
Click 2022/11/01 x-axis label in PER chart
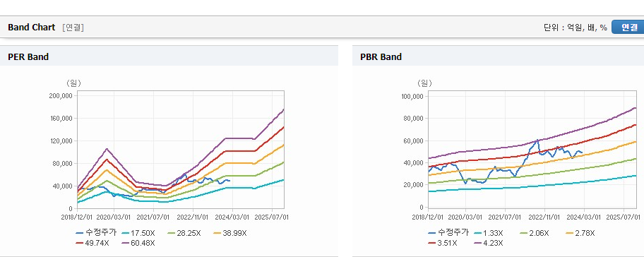192,217
